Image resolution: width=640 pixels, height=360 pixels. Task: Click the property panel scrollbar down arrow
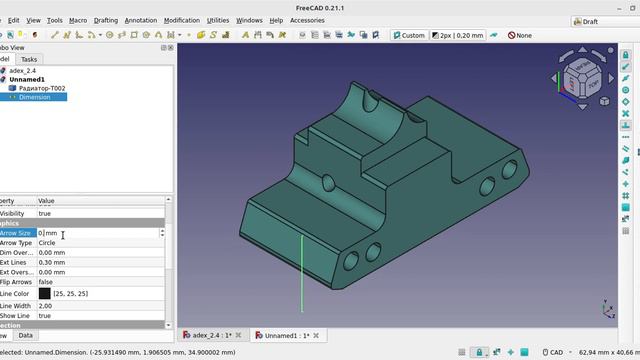(x=169, y=325)
